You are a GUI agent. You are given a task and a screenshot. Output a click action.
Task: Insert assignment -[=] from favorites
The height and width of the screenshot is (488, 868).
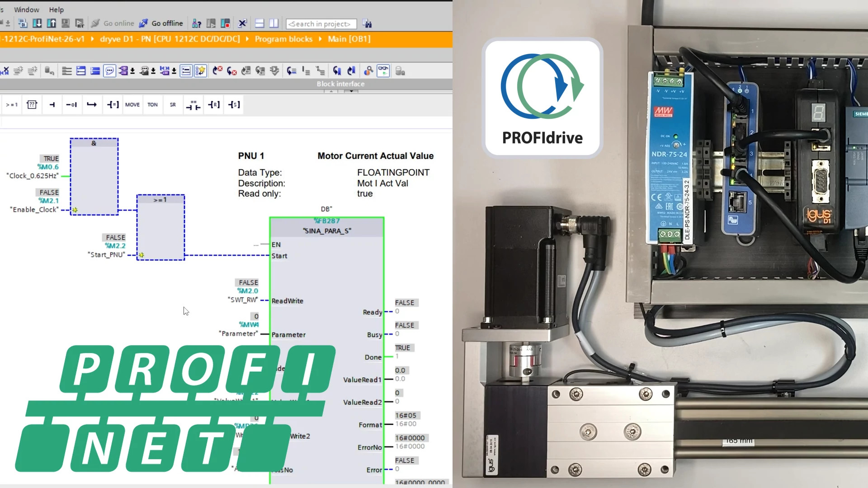pos(113,104)
